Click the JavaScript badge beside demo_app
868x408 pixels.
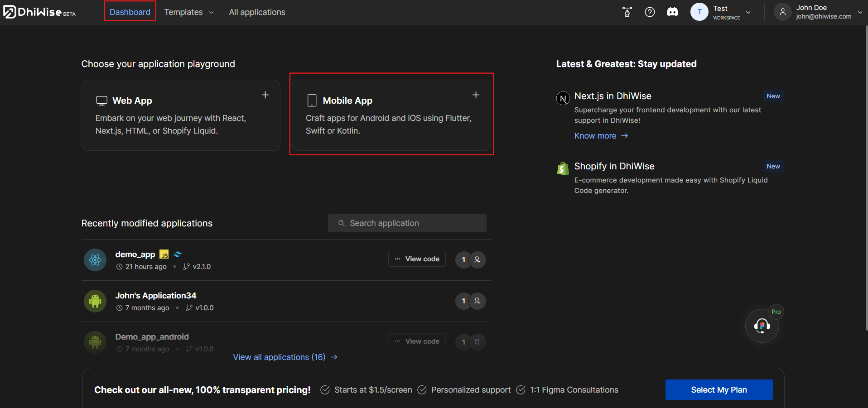coord(164,254)
